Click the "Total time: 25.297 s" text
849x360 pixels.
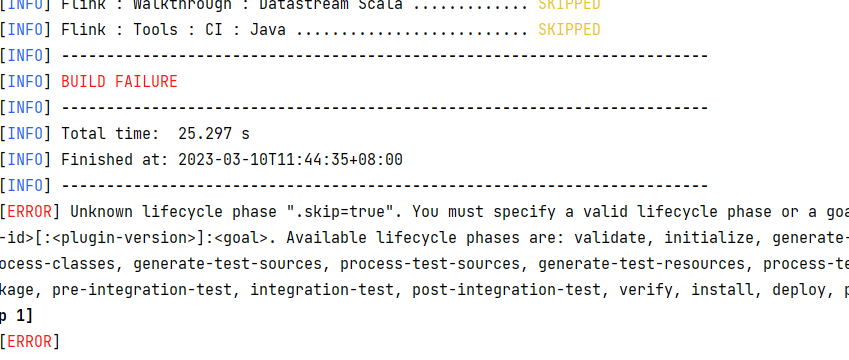[x=155, y=134]
